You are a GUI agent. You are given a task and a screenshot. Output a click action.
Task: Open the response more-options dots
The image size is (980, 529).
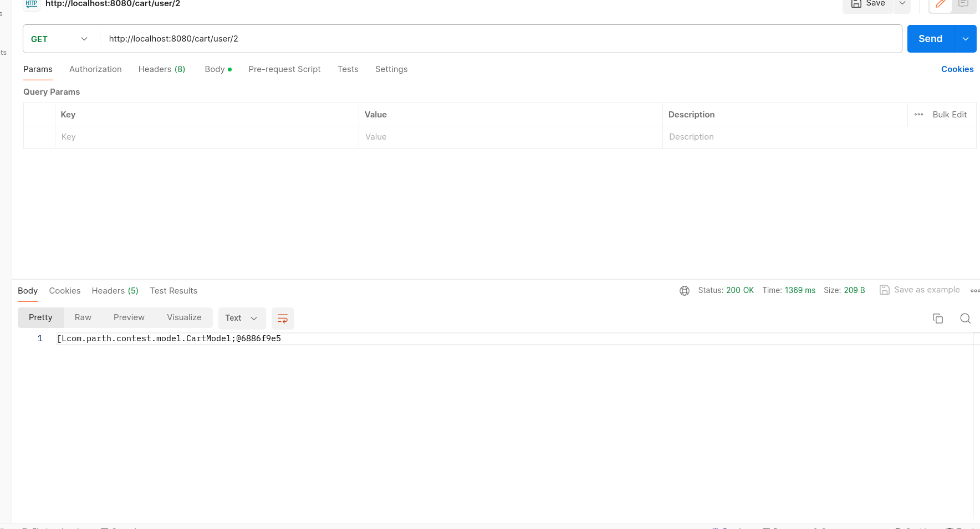(x=974, y=291)
